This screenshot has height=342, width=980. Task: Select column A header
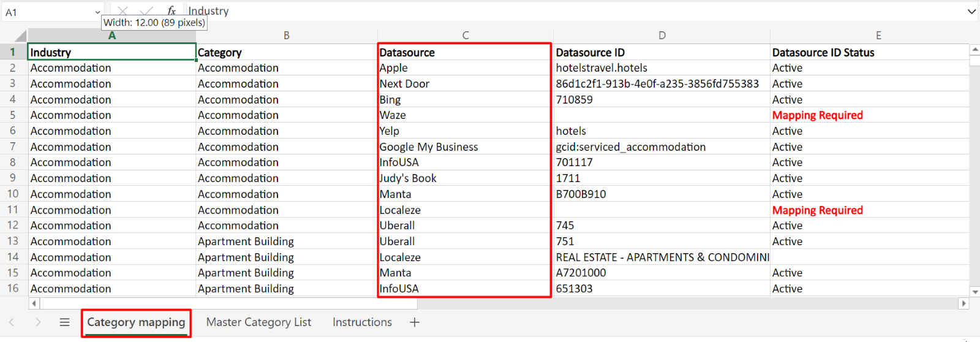click(x=112, y=36)
